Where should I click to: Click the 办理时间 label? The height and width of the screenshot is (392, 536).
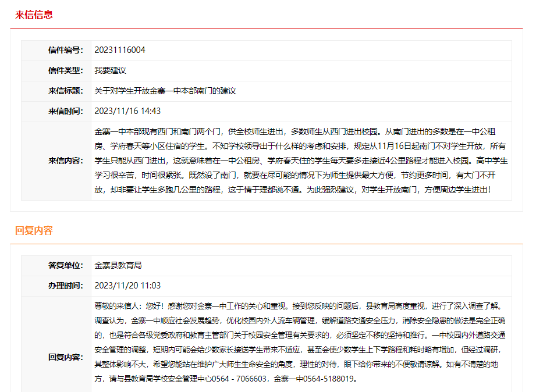tap(66, 286)
